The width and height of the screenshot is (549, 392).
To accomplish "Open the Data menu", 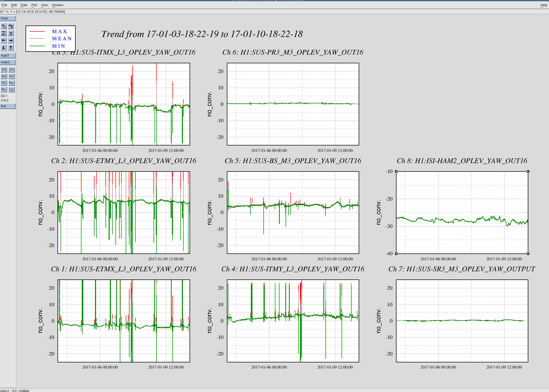I will pos(24,5).
